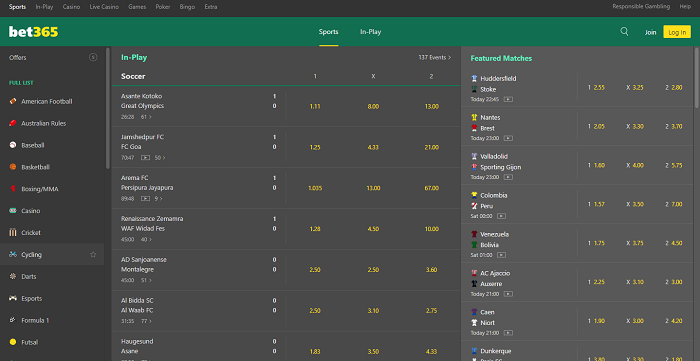Click AC Ajaccio vs Auxerre stream icon
700x361 pixels.
coord(508,294)
